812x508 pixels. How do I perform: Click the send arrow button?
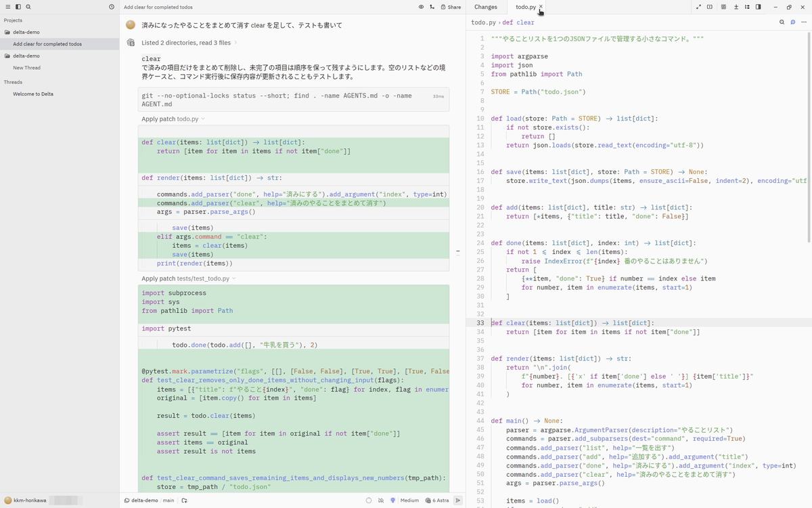click(457, 501)
